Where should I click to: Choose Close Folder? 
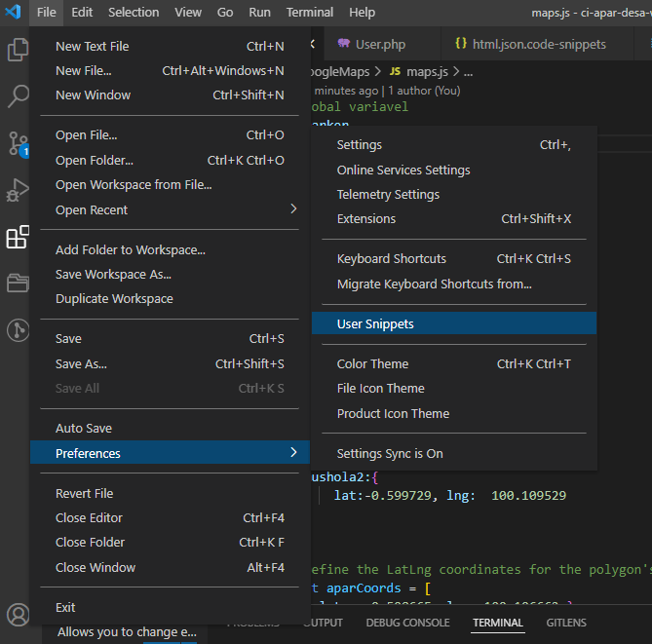pos(170,543)
